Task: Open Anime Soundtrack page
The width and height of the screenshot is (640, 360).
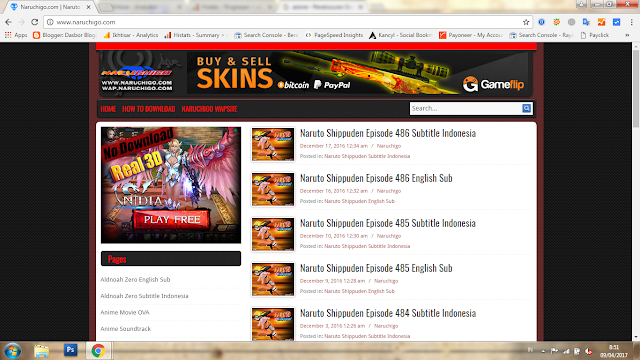Action: click(126, 329)
